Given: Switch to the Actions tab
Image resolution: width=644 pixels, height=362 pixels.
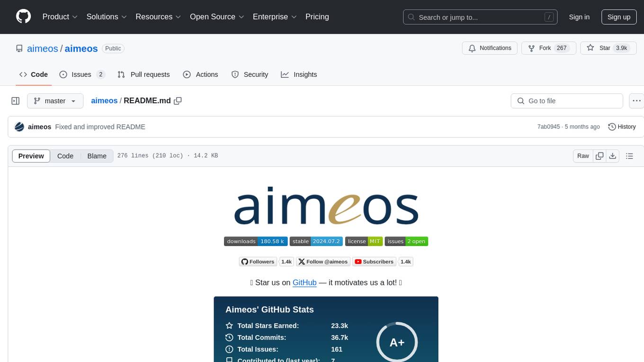Looking at the screenshot, I should click(200, 74).
